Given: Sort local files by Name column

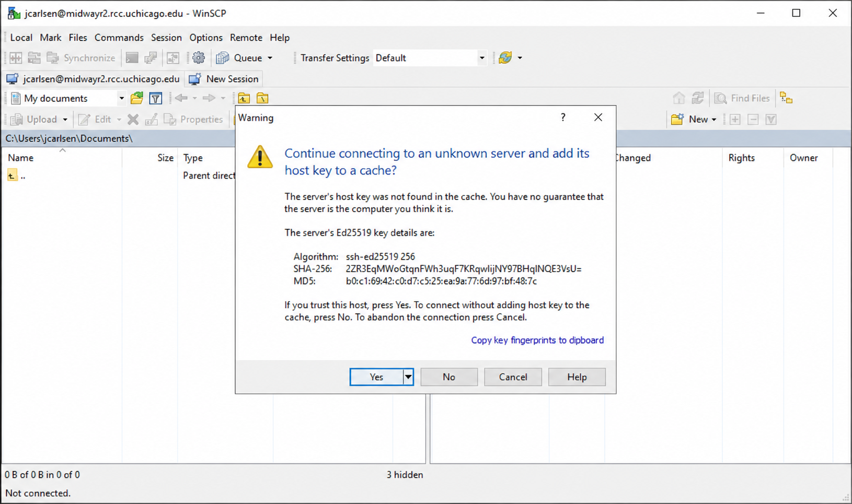Looking at the screenshot, I should click(62, 158).
